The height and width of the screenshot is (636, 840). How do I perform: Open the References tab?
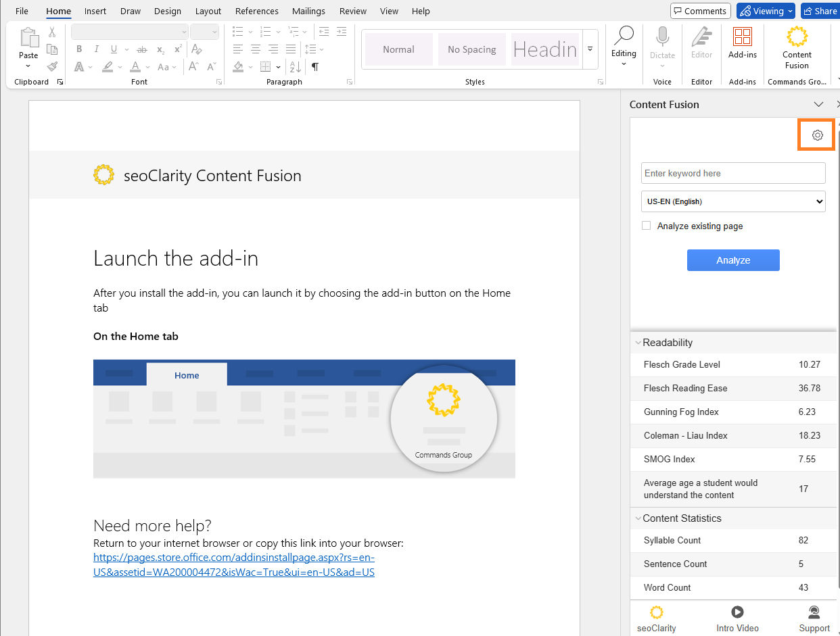(x=256, y=11)
